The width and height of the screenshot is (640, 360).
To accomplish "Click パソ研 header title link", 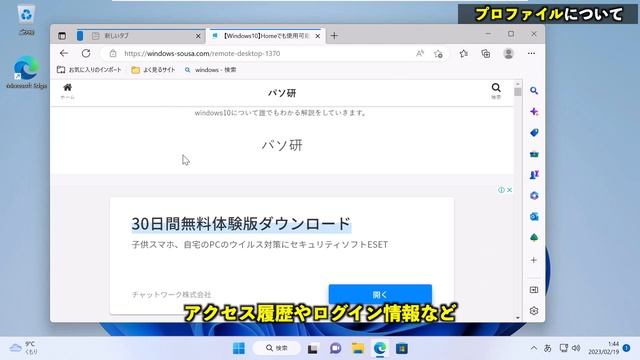I will 282,93.
